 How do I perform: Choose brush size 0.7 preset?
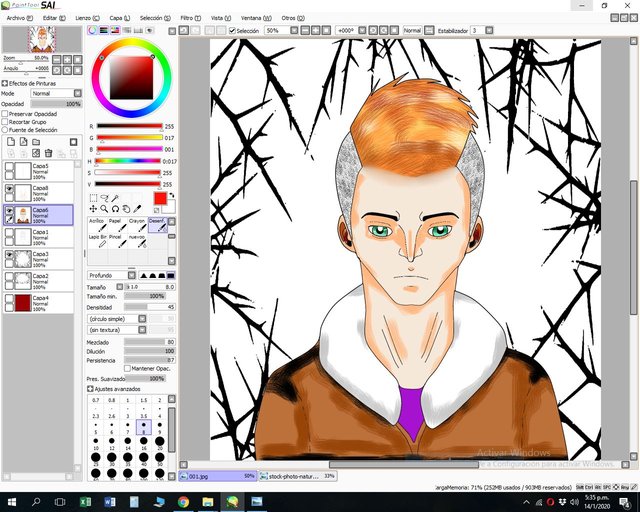[96, 400]
